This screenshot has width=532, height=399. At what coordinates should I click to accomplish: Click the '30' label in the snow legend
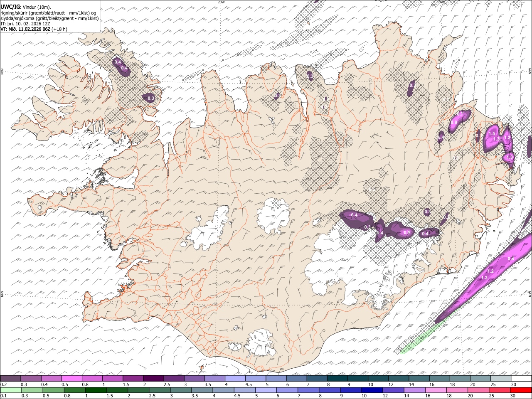pyautogui.click(x=514, y=384)
